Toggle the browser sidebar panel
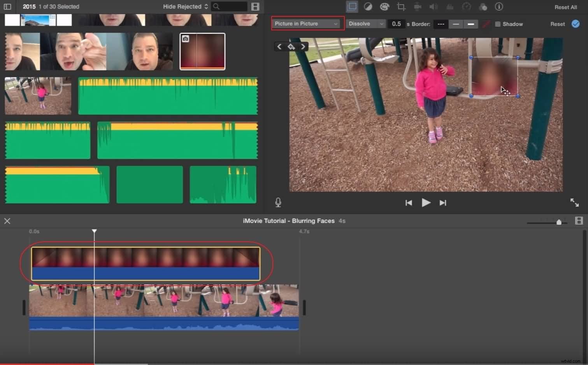The width and height of the screenshot is (588, 365). coord(7,7)
